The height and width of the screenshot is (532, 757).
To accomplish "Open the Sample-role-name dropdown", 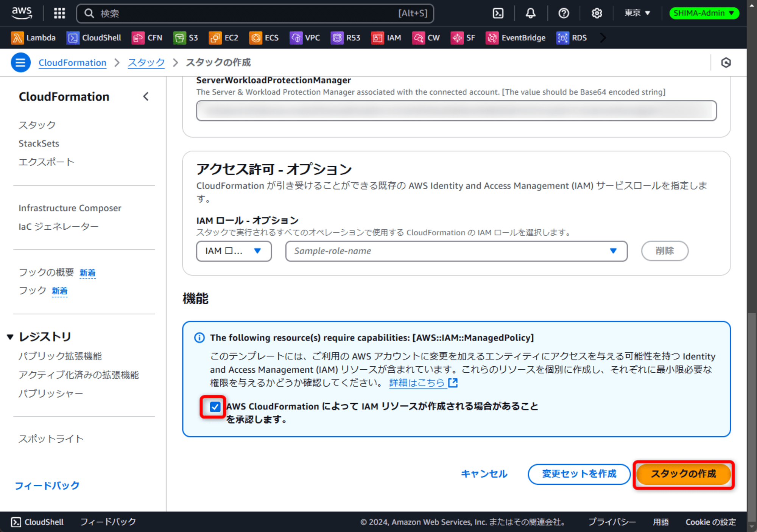I will (456, 251).
